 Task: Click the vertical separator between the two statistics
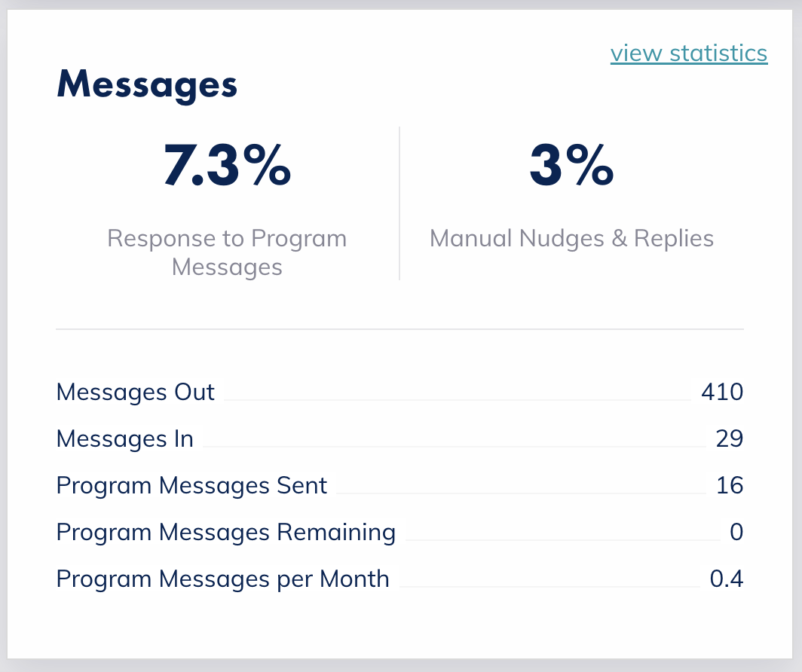[x=399, y=205]
